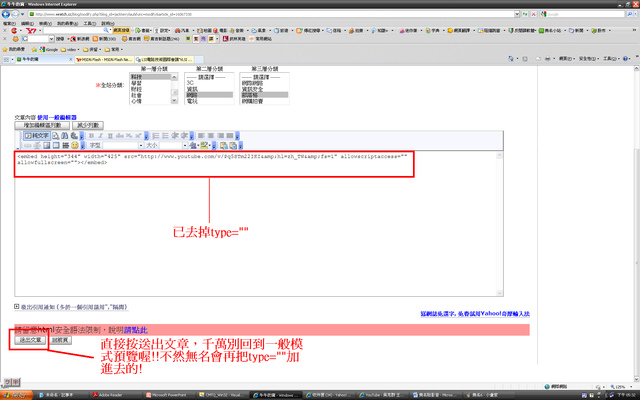Open the background highlight color picker
This screenshot has width=640, height=400.
tap(204, 145)
